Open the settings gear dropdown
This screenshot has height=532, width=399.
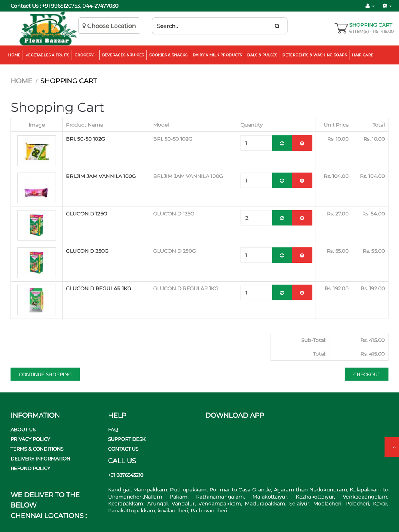[387, 6]
